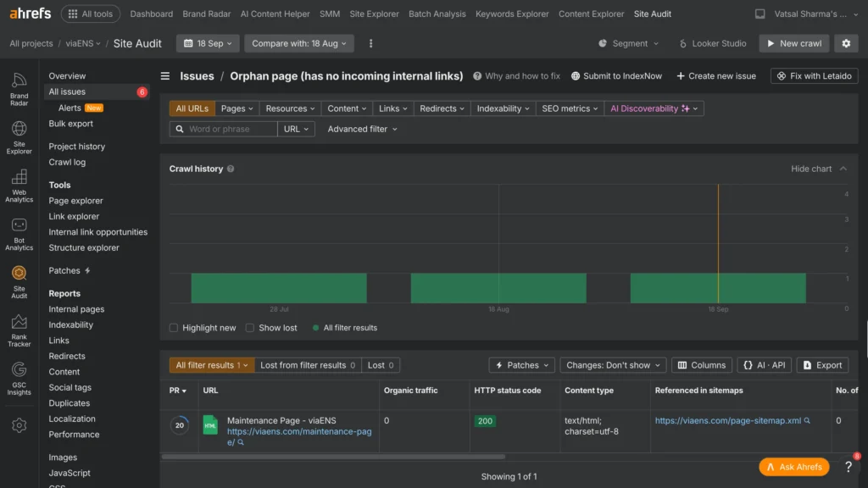Open the sidebar settings gear icon

pos(19,425)
